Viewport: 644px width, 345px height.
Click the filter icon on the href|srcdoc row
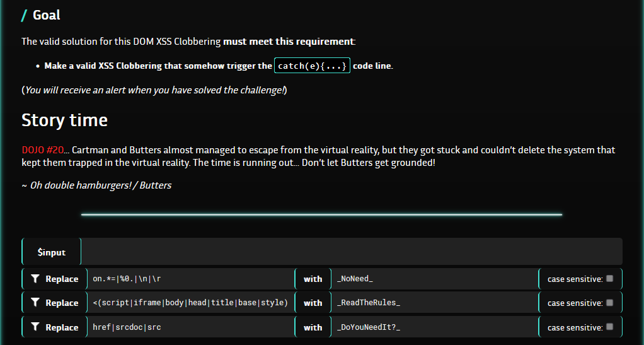[35, 327]
